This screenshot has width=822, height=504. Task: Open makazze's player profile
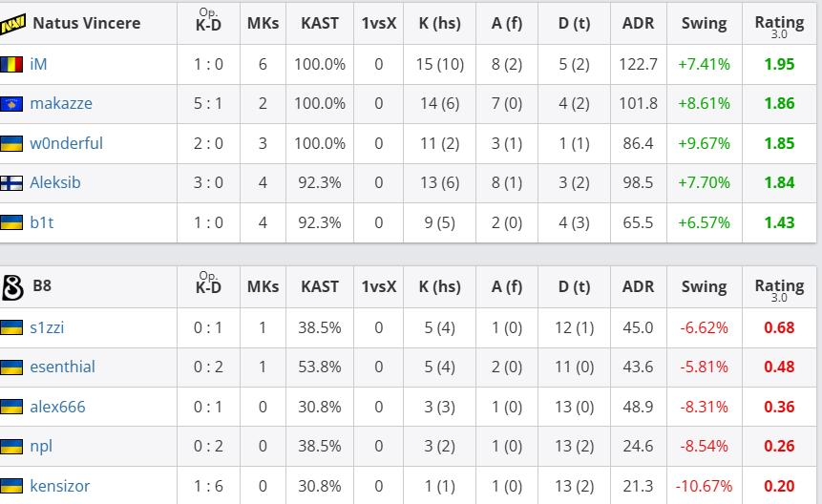pos(61,103)
